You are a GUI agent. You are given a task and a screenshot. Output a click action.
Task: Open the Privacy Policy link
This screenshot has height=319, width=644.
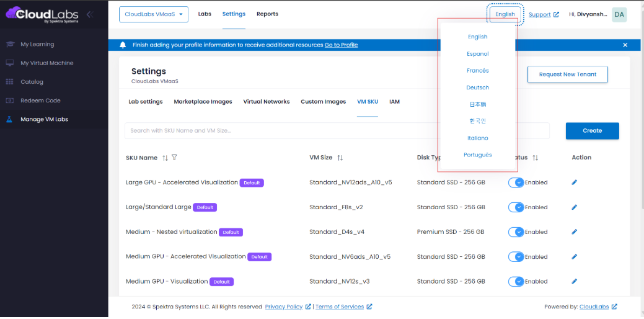point(284,307)
